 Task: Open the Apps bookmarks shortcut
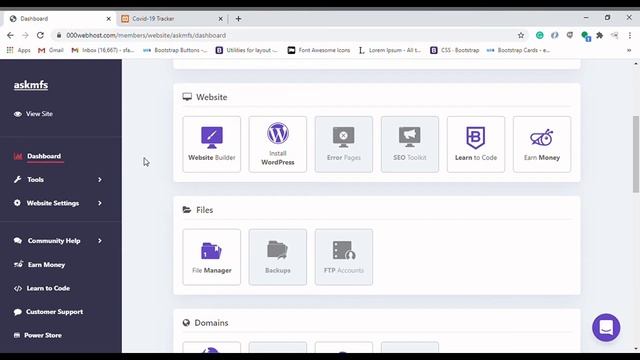pos(18,50)
